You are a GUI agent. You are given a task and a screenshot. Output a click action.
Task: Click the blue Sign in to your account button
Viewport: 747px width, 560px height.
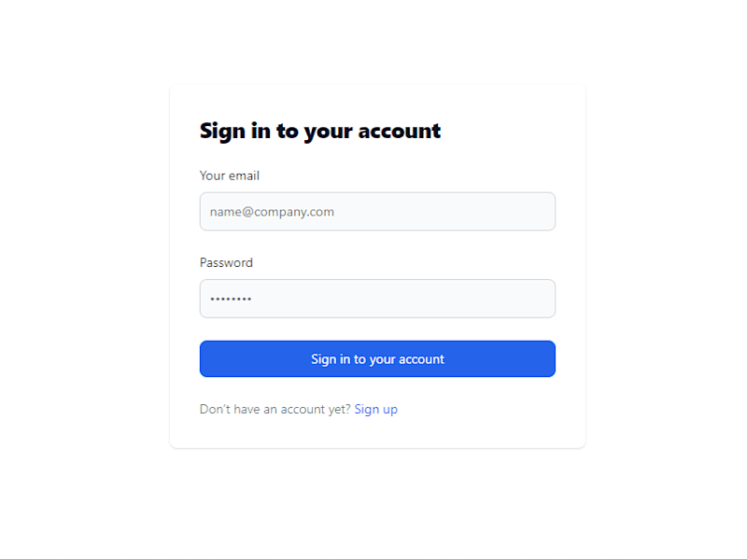point(377,358)
